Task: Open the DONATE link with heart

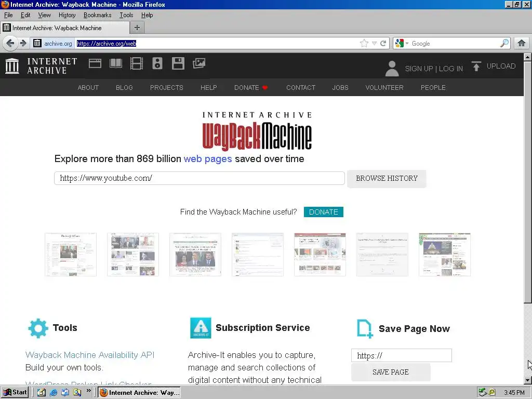Action: point(251,87)
